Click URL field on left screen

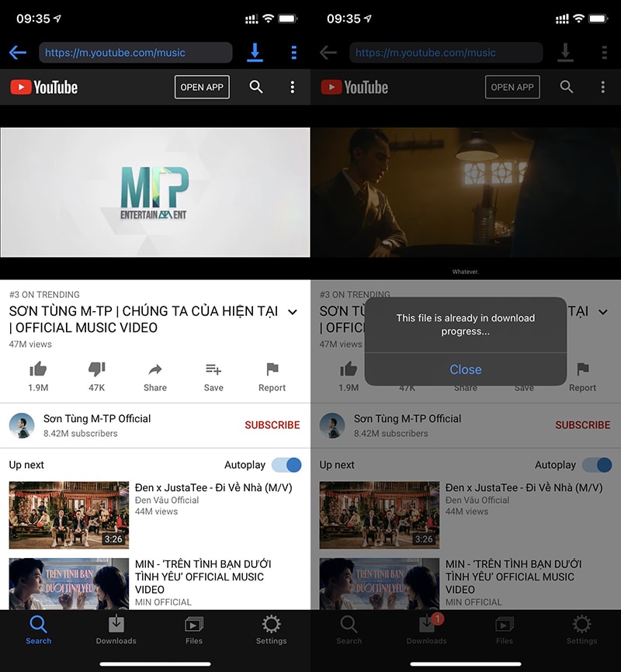click(x=136, y=53)
